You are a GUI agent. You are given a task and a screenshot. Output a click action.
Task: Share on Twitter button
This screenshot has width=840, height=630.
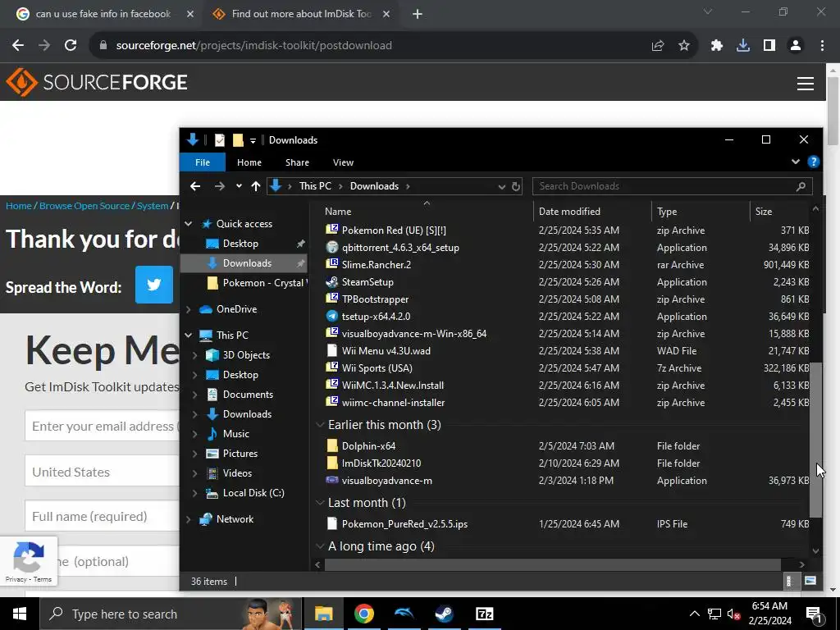pyautogui.click(x=153, y=285)
